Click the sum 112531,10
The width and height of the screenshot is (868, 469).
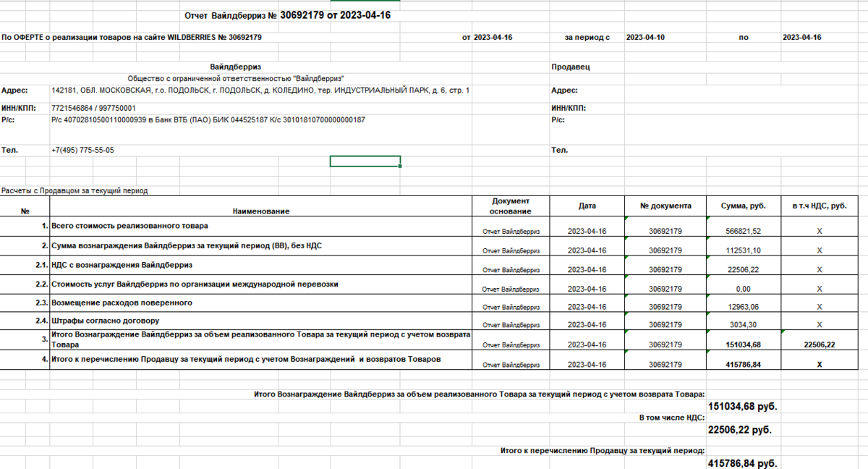point(743,250)
